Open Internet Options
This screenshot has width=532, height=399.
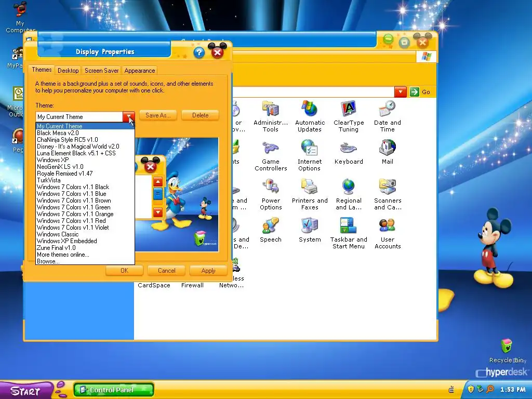[310, 155]
